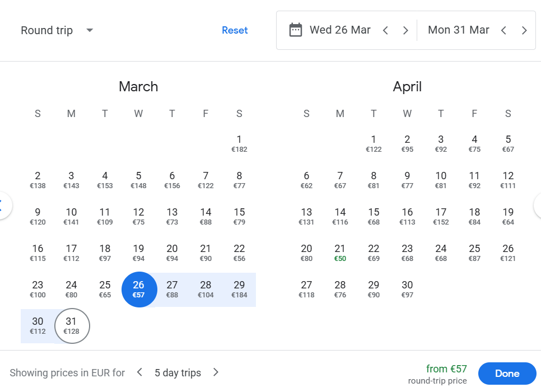541x392 pixels.
Task: Open the Round trip dropdown
Action: (x=57, y=30)
